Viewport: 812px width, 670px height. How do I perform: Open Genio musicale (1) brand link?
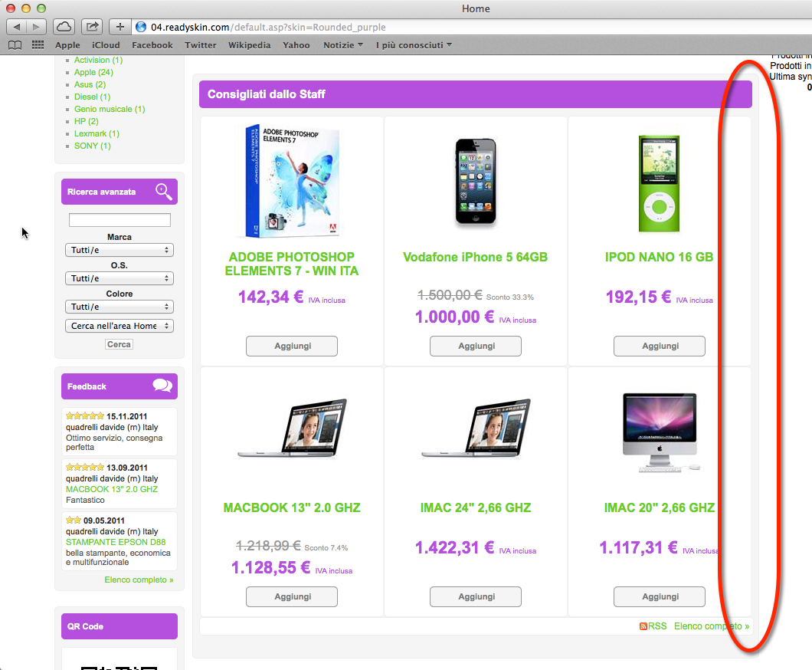click(x=110, y=109)
